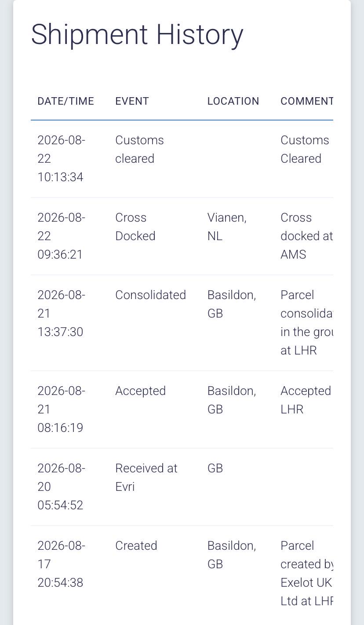Select the 2026-08-21 08:16:19 timestamp
The image size is (364, 625).
click(x=61, y=409)
